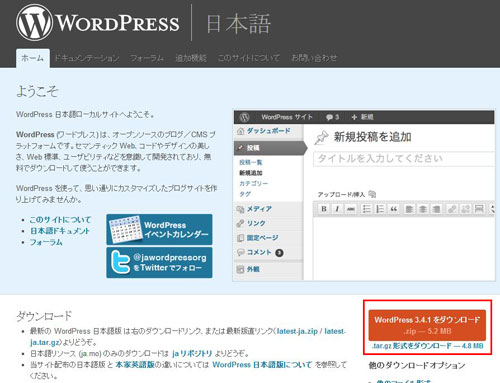Screen dimensions: 500x383
Task: Open リンク in the admin sidebar
Action: point(268,223)
